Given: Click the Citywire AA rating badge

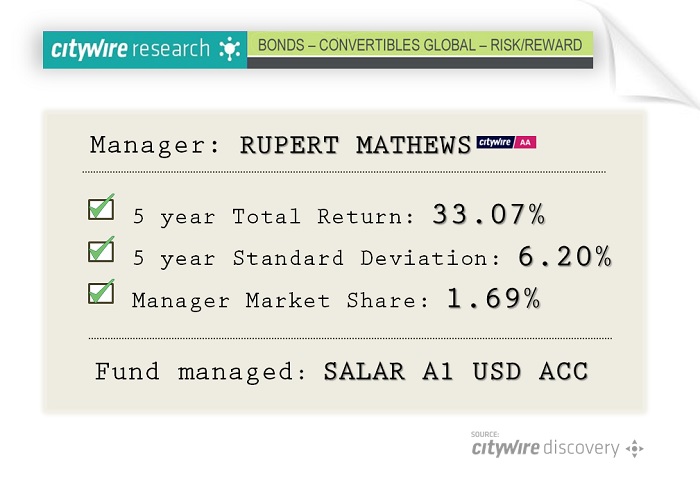Looking at the screenshot, I should click(x=506, y=142).
